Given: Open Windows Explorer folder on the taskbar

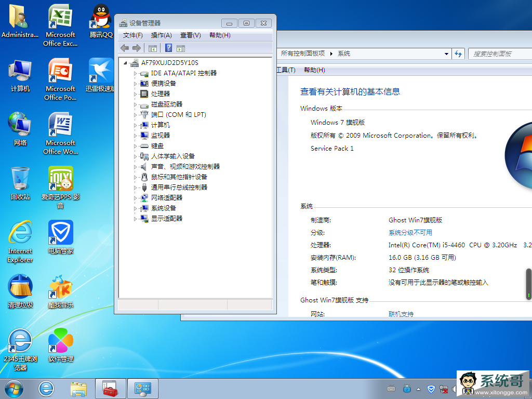Looking at the screenshot, I should point(78,389).
